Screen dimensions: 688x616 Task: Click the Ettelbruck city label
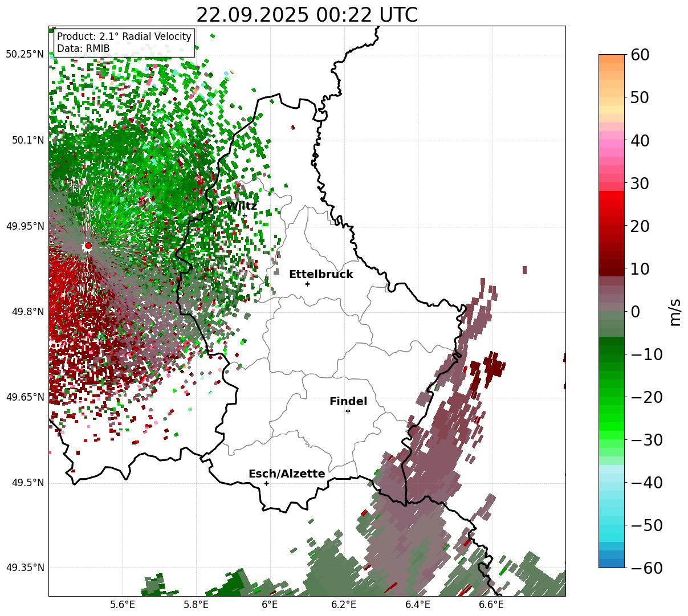(321, 274)
